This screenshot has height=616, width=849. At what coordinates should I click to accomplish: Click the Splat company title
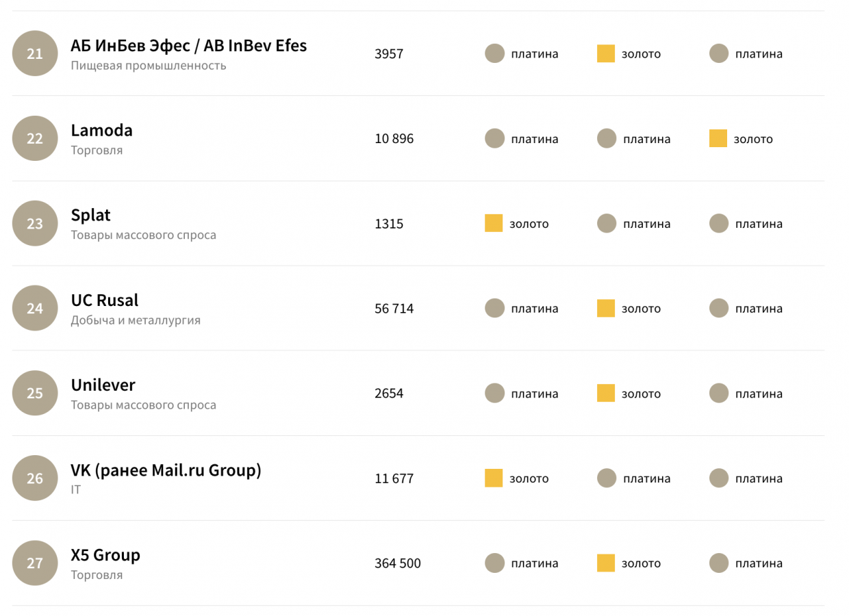[90, 216]
